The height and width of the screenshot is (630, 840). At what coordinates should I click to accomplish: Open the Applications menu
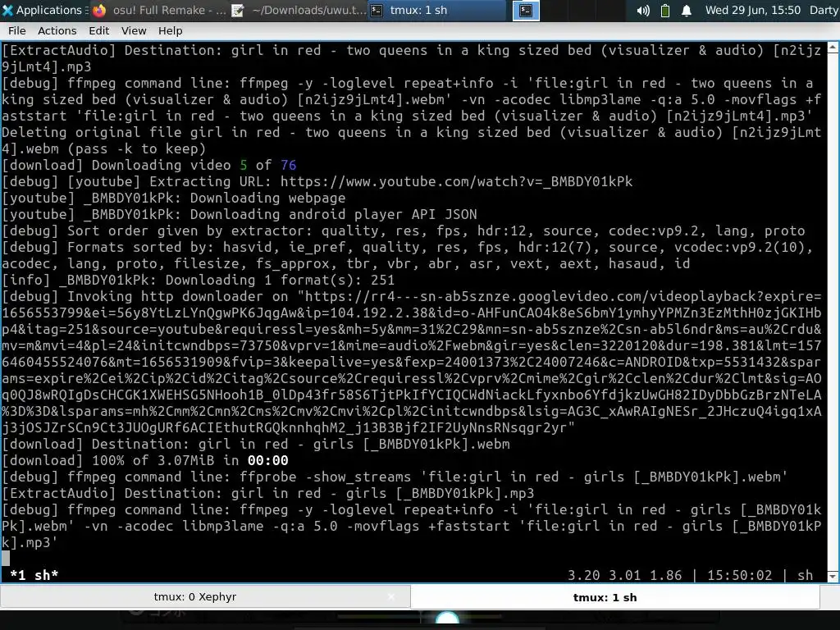tap(44, 10)
